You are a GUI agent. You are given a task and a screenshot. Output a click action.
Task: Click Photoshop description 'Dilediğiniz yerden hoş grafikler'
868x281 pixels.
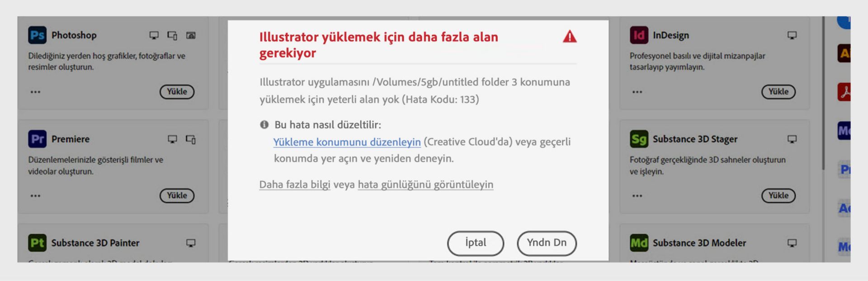pyautogui.click(x=107, y=62)
